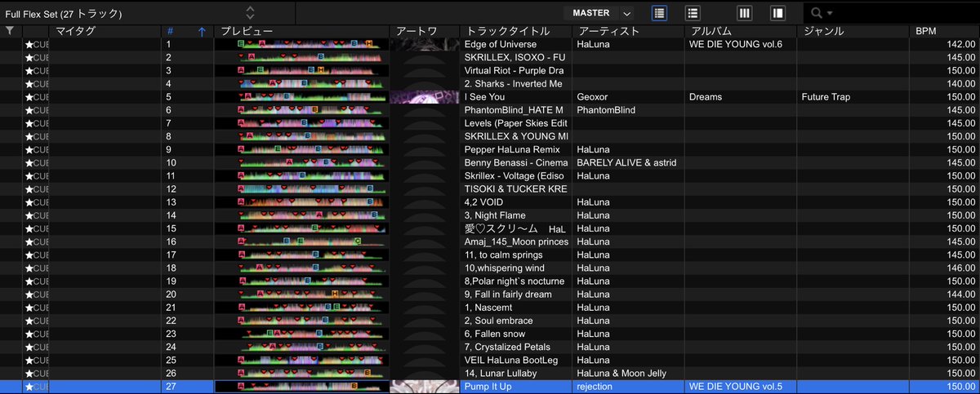Select the track '14, Lunar Lullaby'
Viewport: 980px width, 394px height.
[501, 374]
